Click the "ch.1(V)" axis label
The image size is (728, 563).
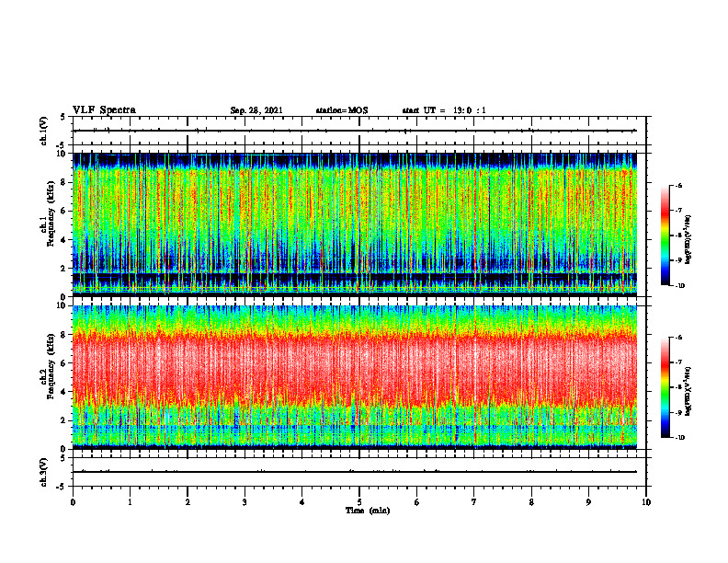pos(44,131)
